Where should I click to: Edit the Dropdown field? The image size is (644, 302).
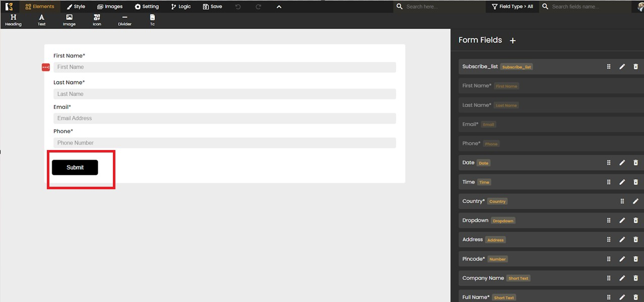point(622,220)
